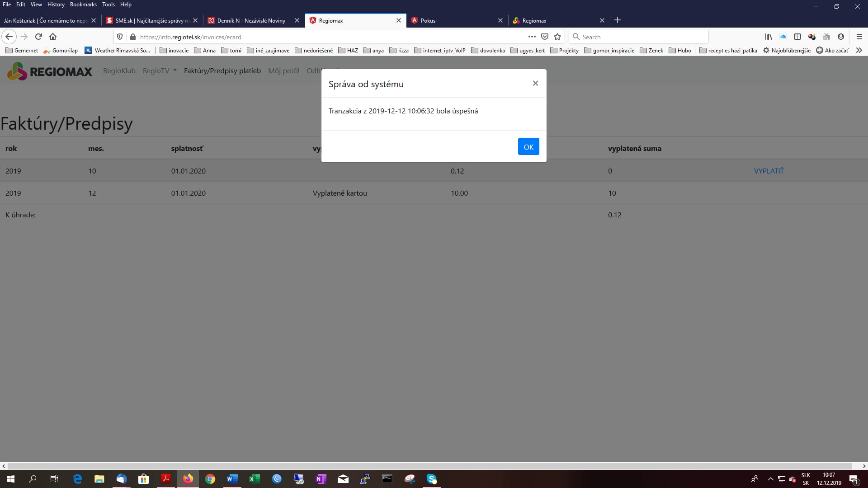Open the View menu
The height and width of the screenshot is (488, 868).
tap(36, 5)
